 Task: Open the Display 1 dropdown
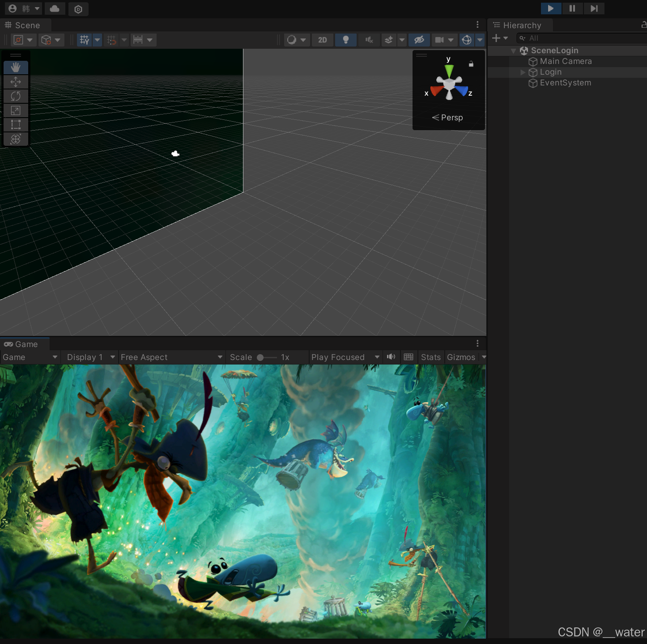(x=91, y=357)
